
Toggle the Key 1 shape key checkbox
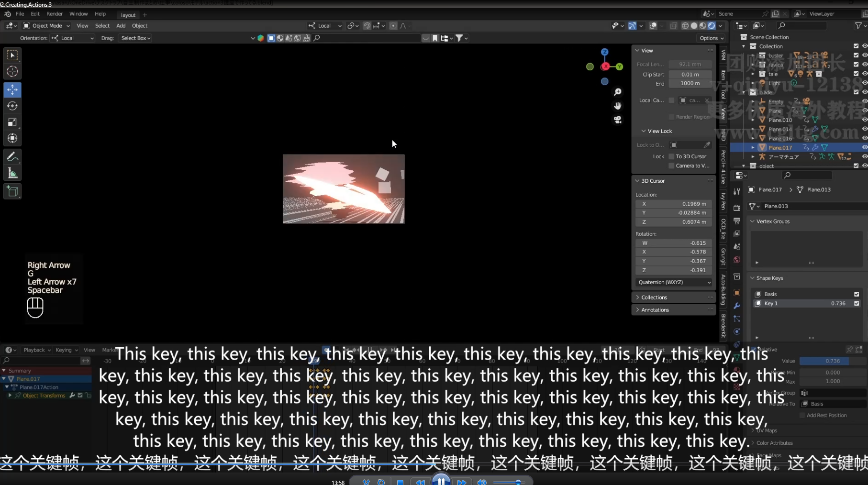coord(857,303)
